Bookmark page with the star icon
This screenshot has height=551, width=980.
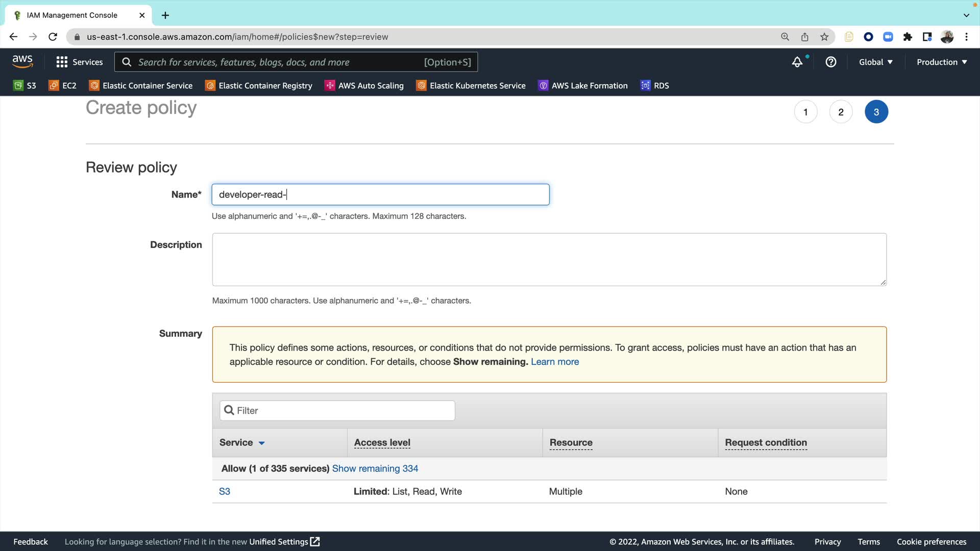pos(824,37)
